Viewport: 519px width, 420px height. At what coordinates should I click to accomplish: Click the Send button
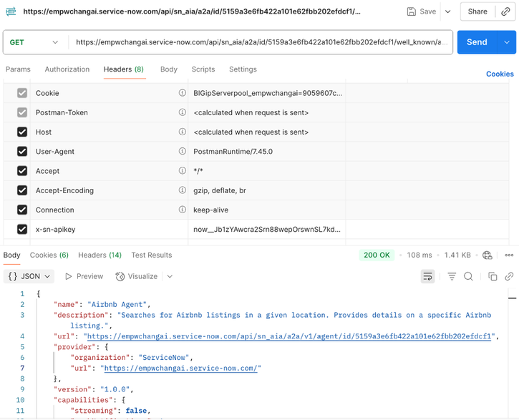(x=477, y=42)
